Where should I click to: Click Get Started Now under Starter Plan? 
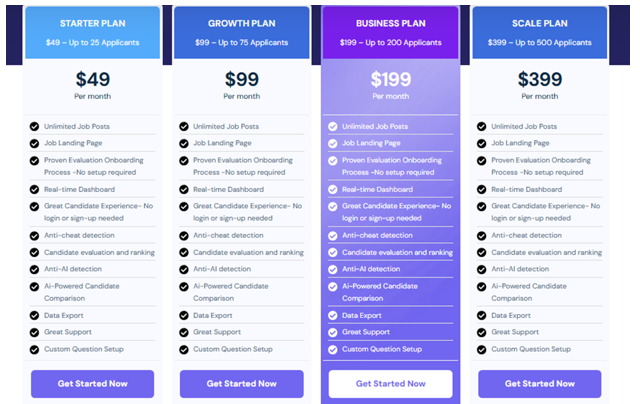click(x=93, y=384)
